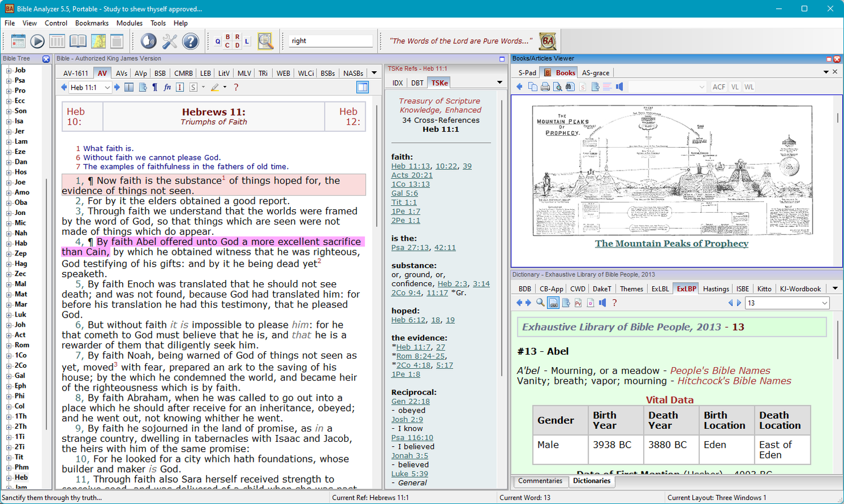Image resolution: width=844 pixels, height=504 pixels.
Task: Switch to the Commentaries bottom tab
Action: point(540,481)
